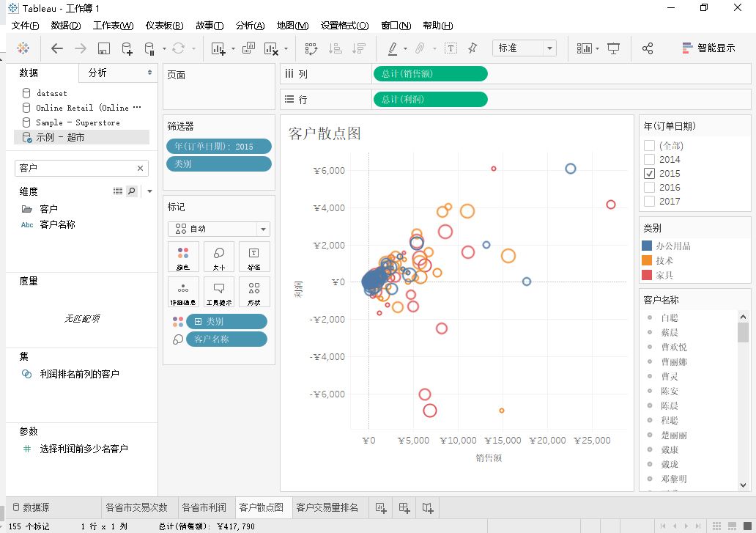Click the search magnifier in dimensions pane
The width and height of the screenshot is (756, 533).
click(x=132, y=191)
